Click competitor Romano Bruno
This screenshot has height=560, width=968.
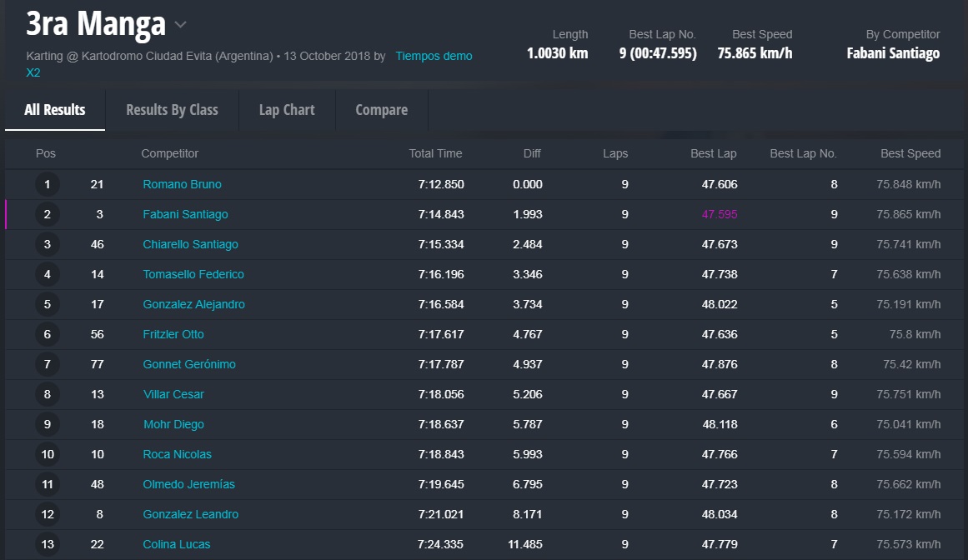tap(182, 184)
